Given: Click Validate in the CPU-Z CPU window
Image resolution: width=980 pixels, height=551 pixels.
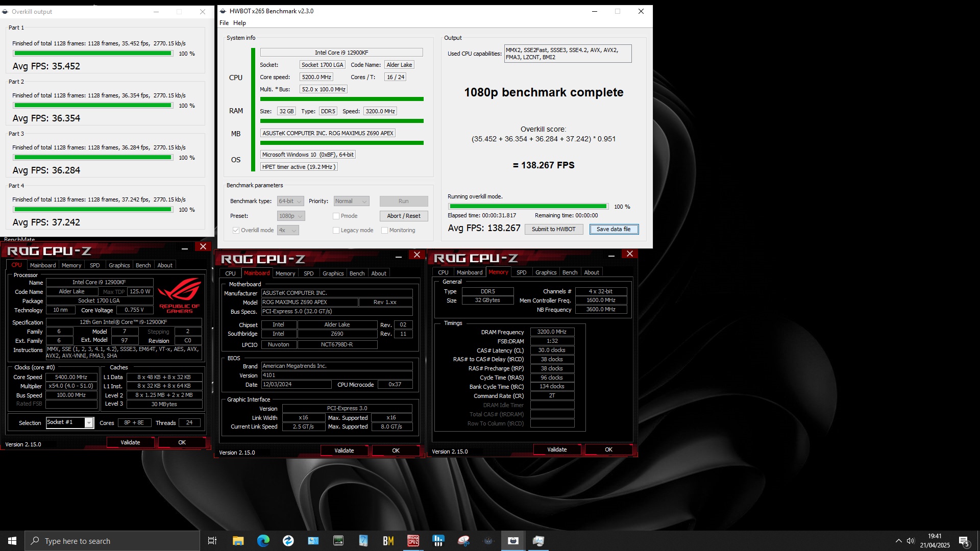Looking at the screenshot, I should click(x=130, y=443).
